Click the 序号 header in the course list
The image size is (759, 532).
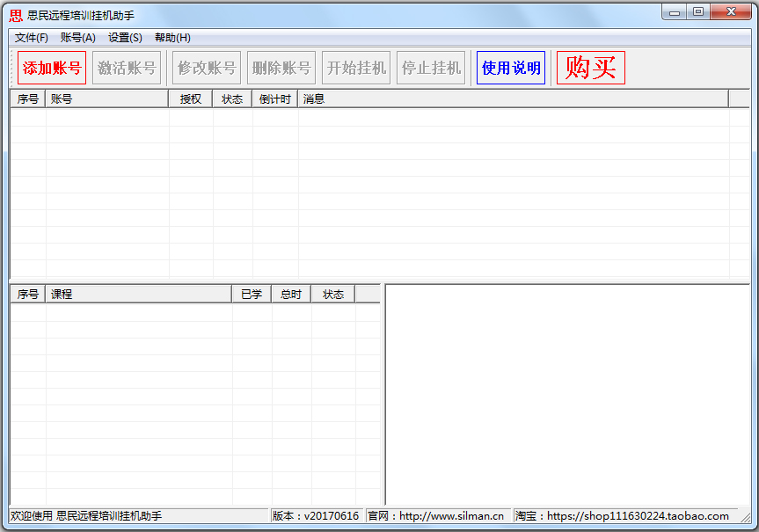pos(27,295)
